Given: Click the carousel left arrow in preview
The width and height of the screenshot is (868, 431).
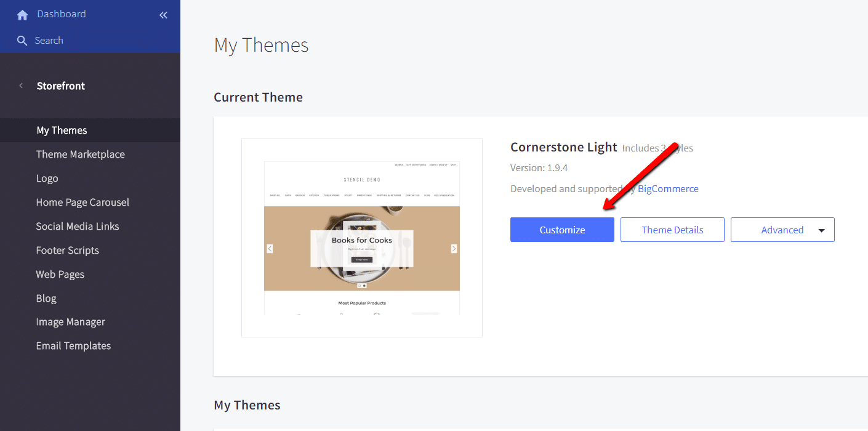Looking at the screenshot, I should click(270, 249).
